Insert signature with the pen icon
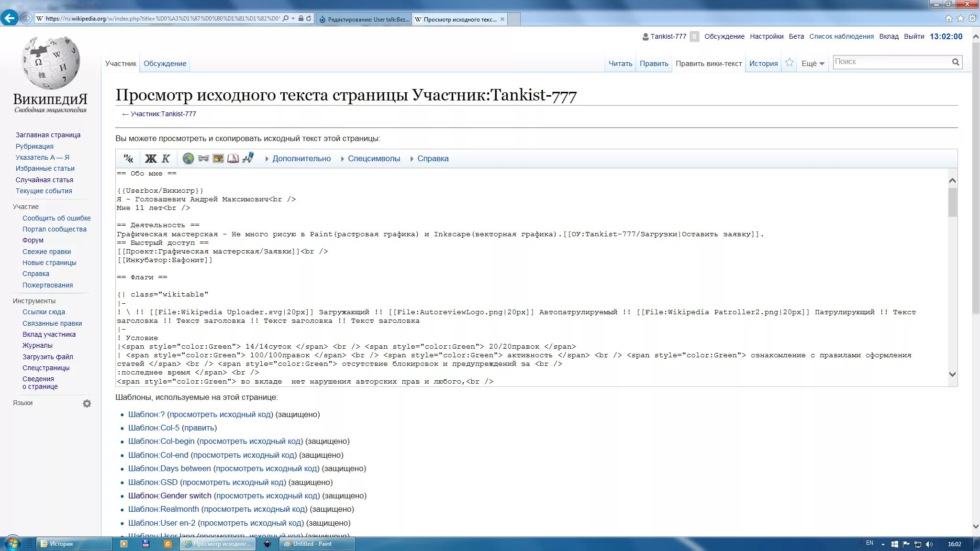Screen dimensions: 980x551 coord(248,158)
